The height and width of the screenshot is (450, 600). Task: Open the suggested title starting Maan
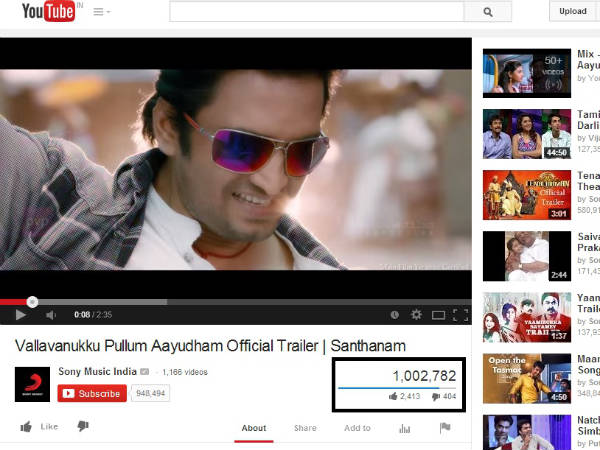click(589, 364)
